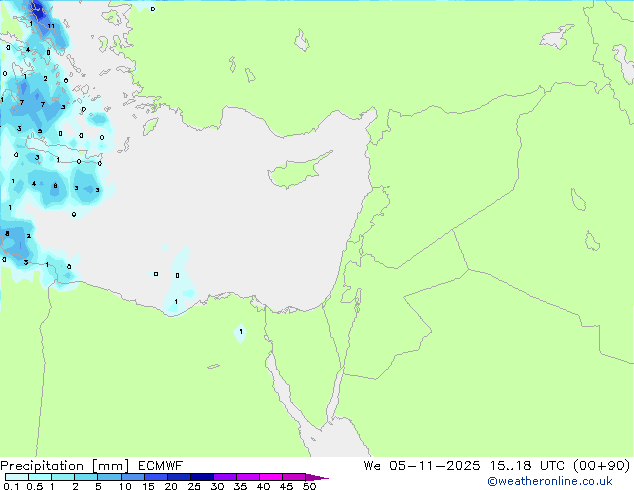Click the '11' precipitation value on map
The height and width of the screenshot is (490, 634).
point(51,26)
